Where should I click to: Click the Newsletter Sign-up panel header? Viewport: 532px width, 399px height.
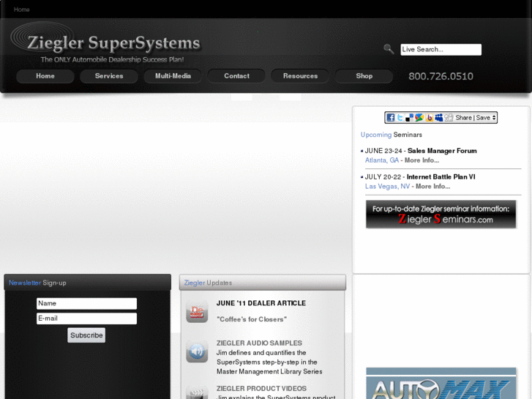(88, 283)
